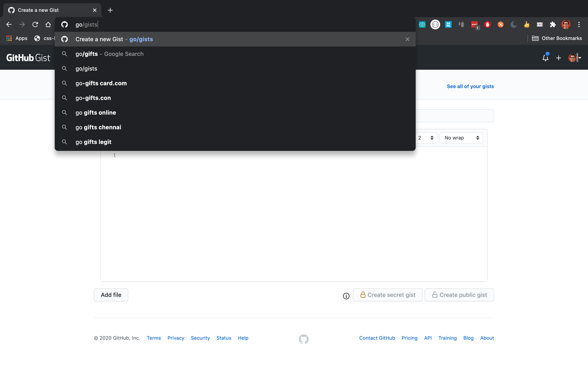Open the Extensions puzzle piece icon
Screen dimensions: 588x367
click(553, 24)
